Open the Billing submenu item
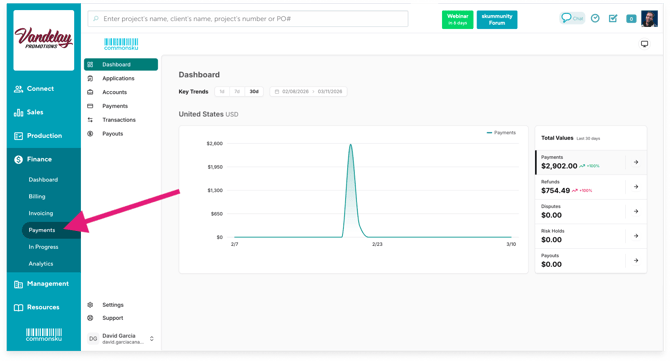 (37, 197)
